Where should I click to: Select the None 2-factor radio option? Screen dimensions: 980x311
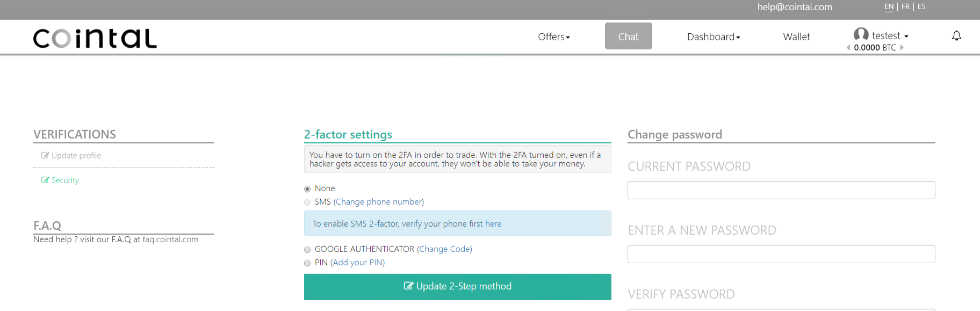tap(307, 189)
